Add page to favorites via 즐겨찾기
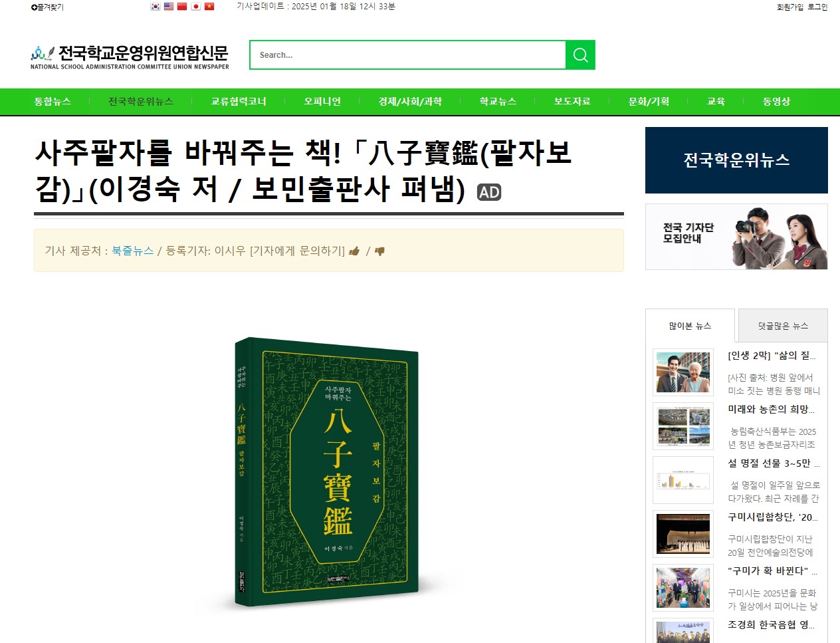Viewport: 840px width, 643px height. pos(47,7)
